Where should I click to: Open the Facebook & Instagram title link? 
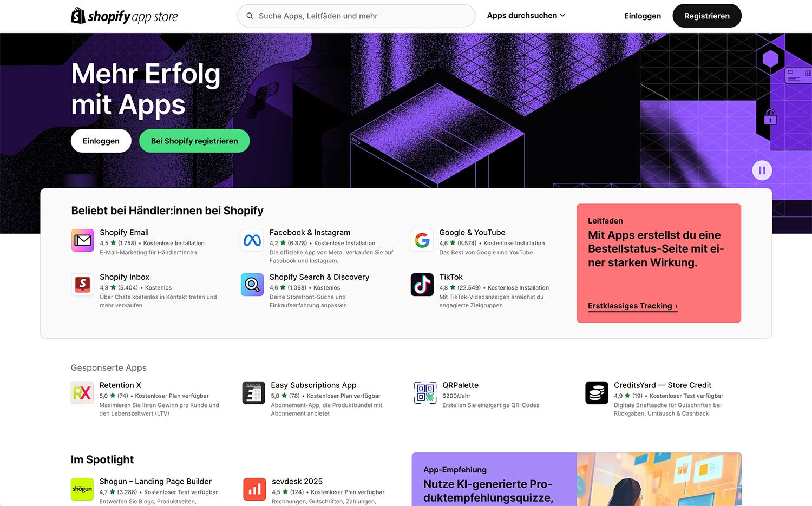click(x=310, y=233)
